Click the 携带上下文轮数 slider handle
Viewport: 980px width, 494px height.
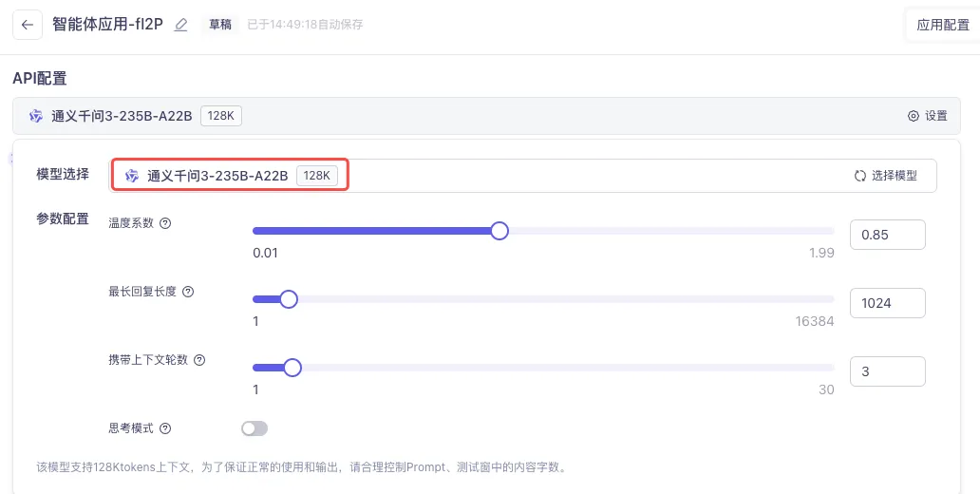(x=292, y=368)
